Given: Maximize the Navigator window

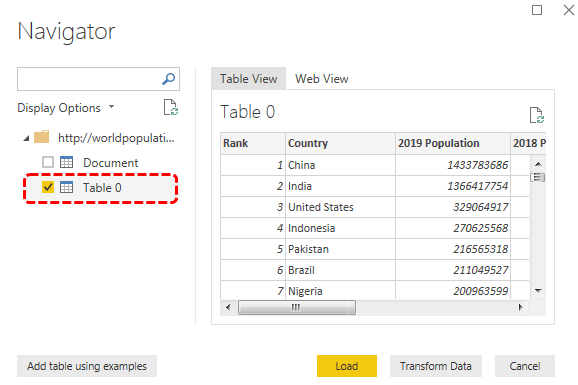Looking at the screenshot, I should pos(537,10).
